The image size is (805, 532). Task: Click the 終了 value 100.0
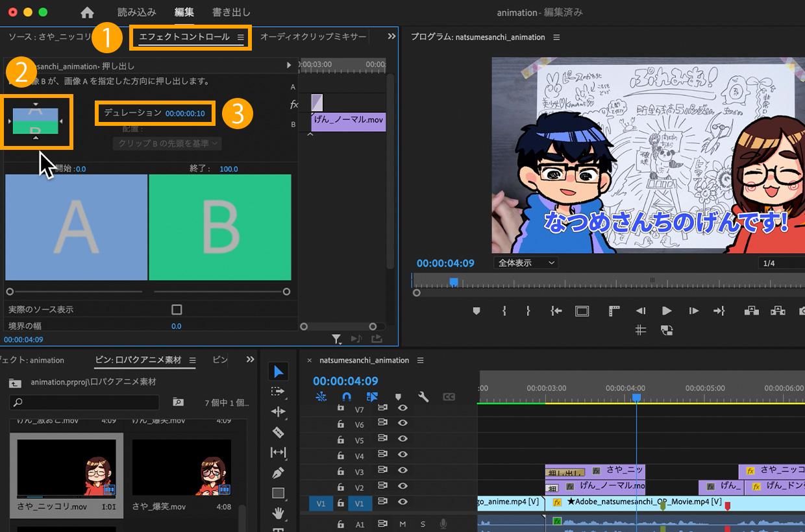229,169
